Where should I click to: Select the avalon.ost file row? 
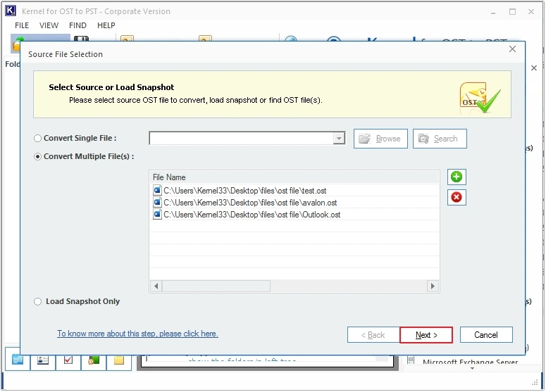point(294,203)
